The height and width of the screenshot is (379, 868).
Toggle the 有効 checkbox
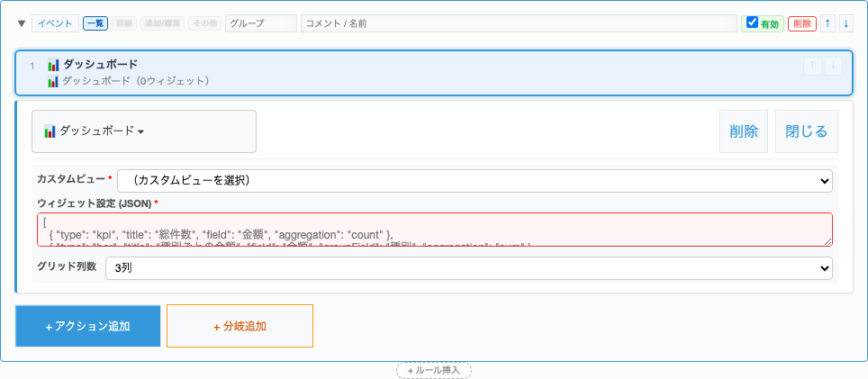(752, 23)
